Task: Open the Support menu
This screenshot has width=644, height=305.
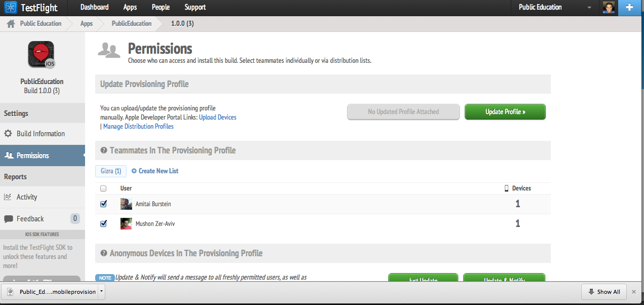Action: click(195, 7)
